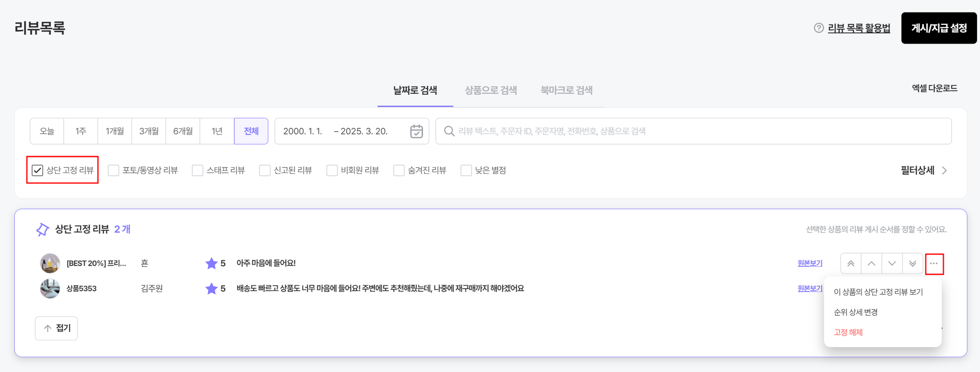The image size is (980, 372).
Task: Enable the 포토/동영상 리뷰 filter
Action: (113, 170)
